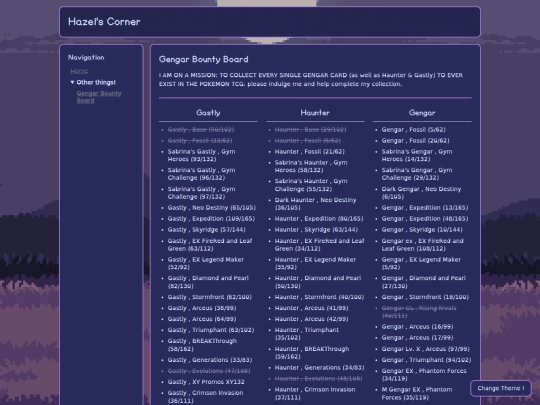Click Gastly, Base (50/102) entry

pyautogui.click(x=201, y=129)
